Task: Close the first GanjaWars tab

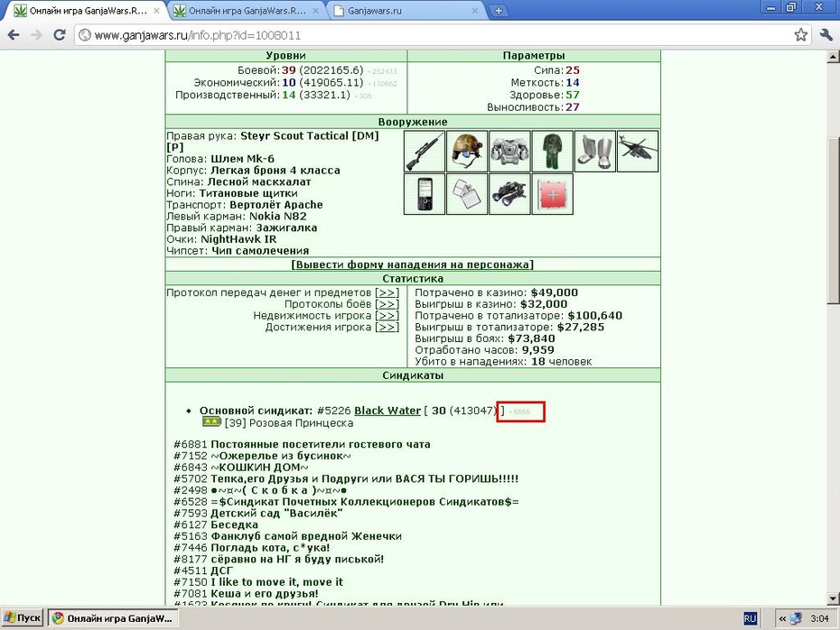Action: [156, 11]
